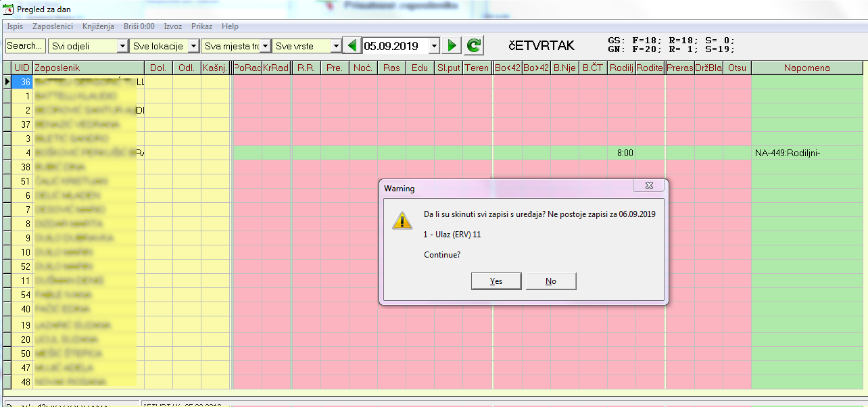This screenshot has height=407, width=868.
Task: Open the Zaposlenici menu
Action: pos(53,26)
